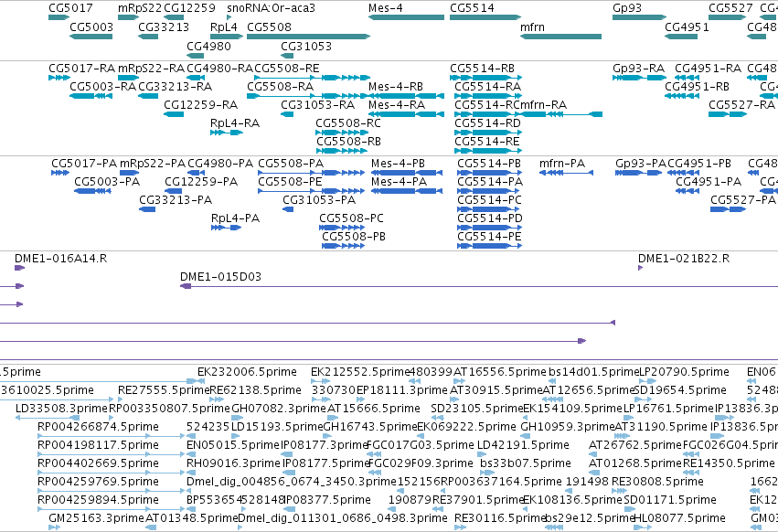Select the Gp93 gene feature
Image resolution: width=778 pixels, height=532 pixels.
point(640,17)
